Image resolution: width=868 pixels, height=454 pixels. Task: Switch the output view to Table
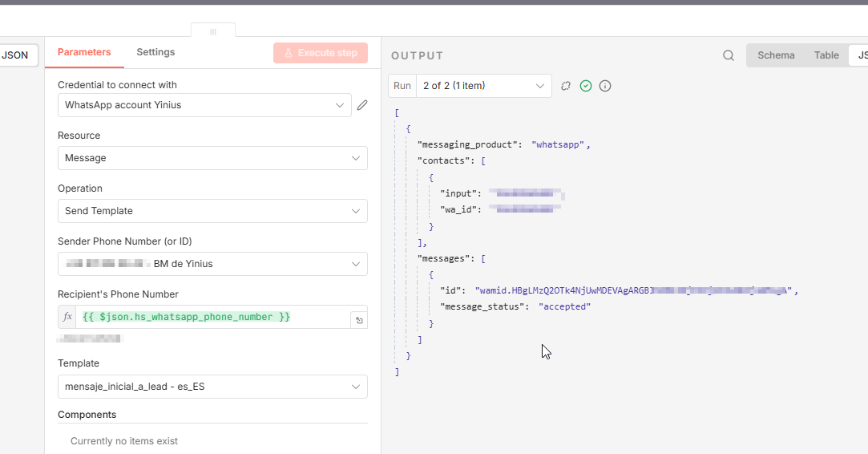pyautogui.click(x=826, y=55)
